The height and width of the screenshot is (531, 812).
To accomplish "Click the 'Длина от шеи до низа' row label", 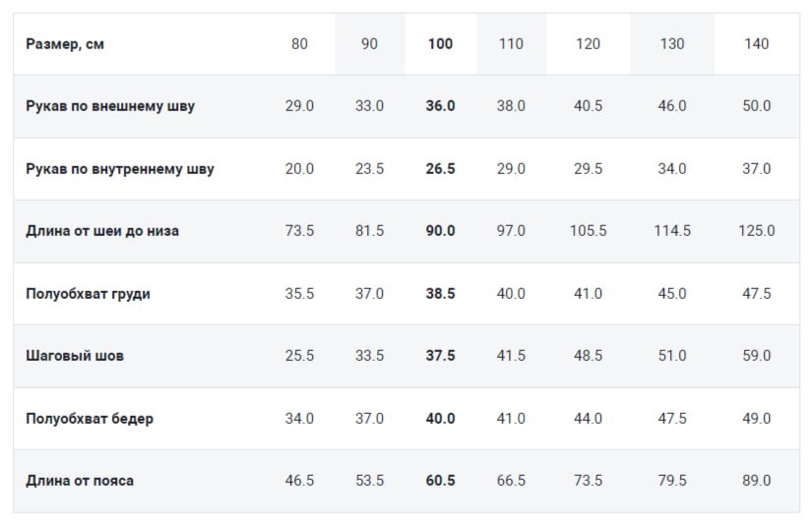I will point(102,231).
